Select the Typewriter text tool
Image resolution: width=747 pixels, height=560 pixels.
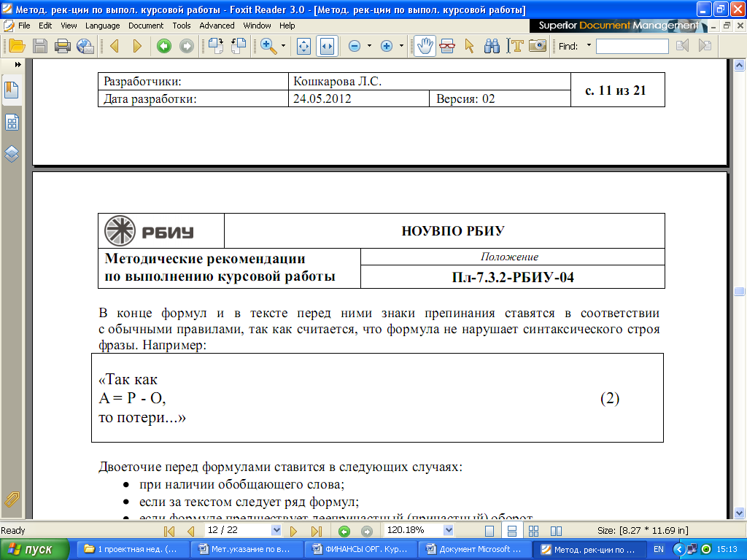tap(516, 46)
